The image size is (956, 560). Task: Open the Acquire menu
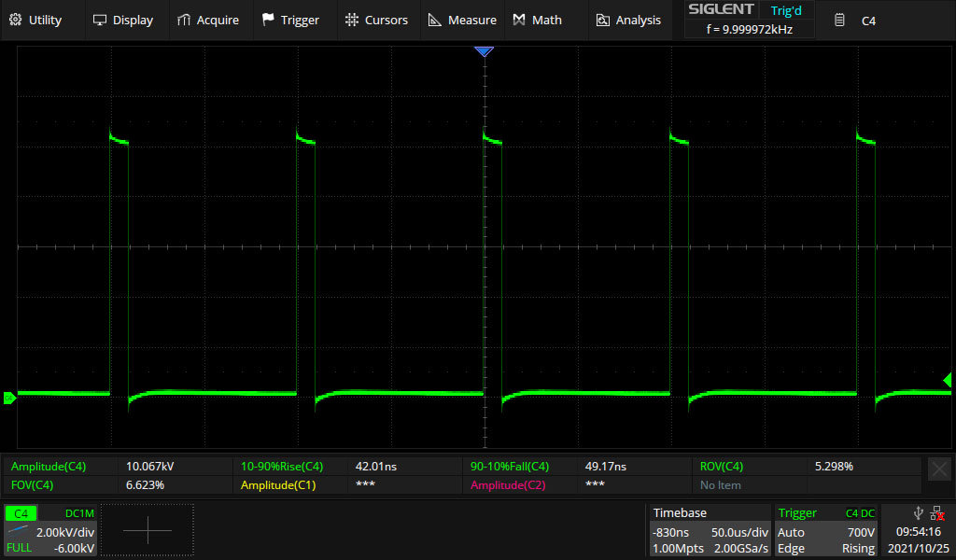pyautogui.click(x=208, y=21)
